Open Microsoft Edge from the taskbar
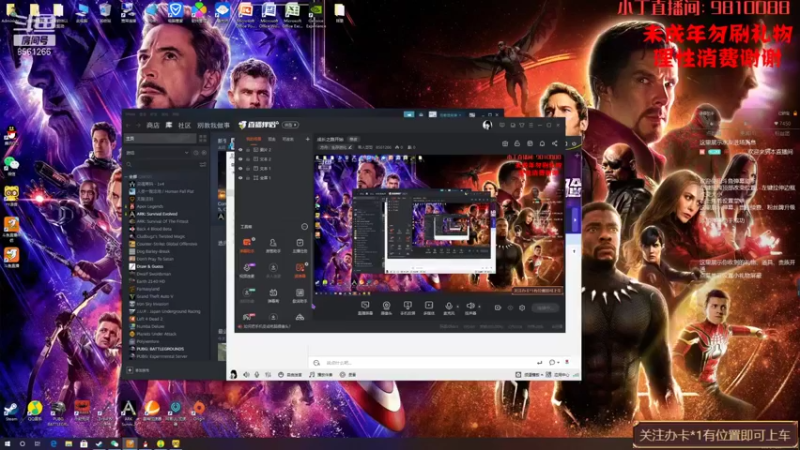Screen dimensions: 800x450 (53, 444)
